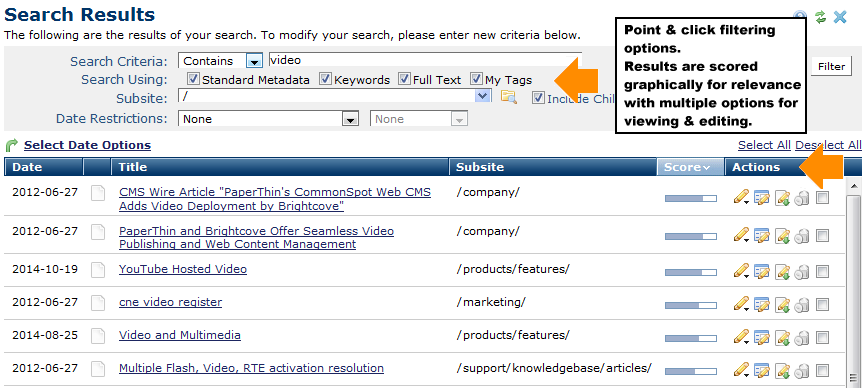Click gray lock icon in PaperThin and Brightcove row
The image size is (867, 388).
[802, 237]
